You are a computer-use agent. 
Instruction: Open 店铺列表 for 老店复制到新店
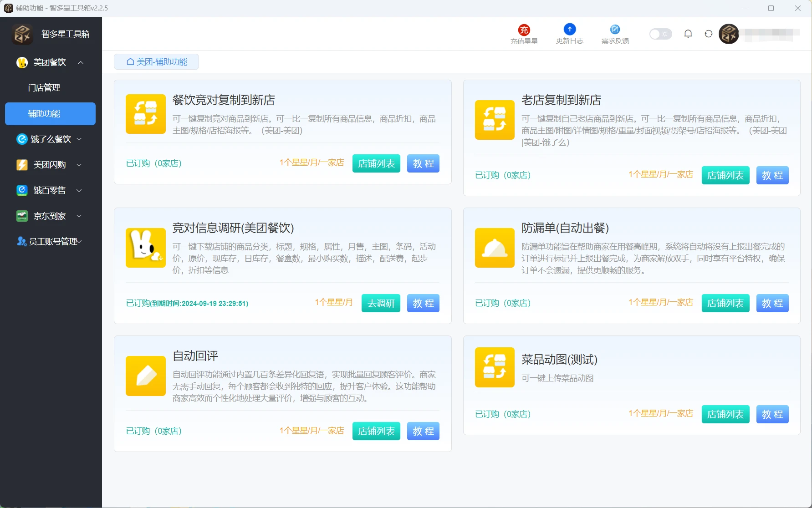point(725,175)
